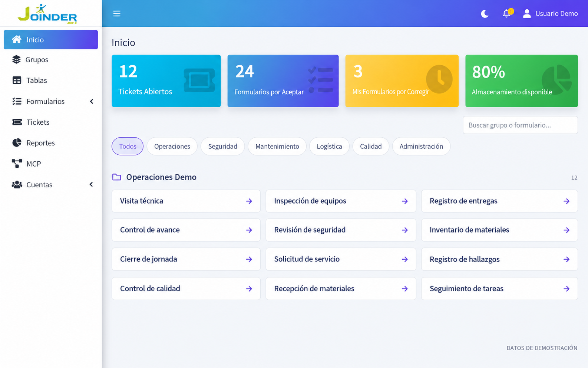This screenshot has width=588, height=368.
Task: Select the Mantenimiento filter tab
Action: click(277, 146)
